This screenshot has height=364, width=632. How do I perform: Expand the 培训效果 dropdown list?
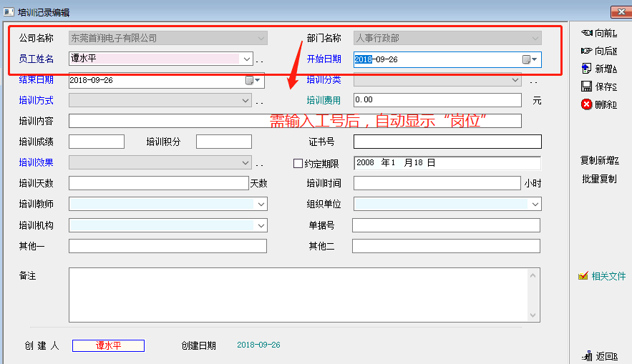coord(246,163)
